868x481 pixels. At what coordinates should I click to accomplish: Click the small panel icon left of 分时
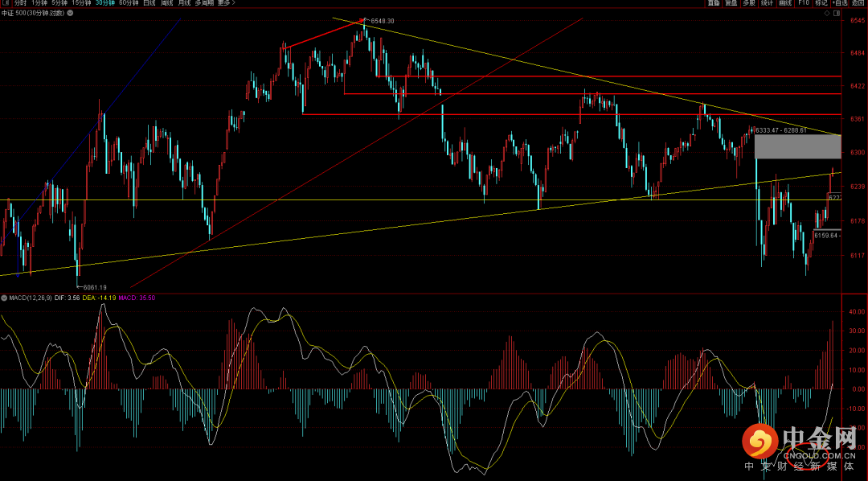tap(6, 2)
